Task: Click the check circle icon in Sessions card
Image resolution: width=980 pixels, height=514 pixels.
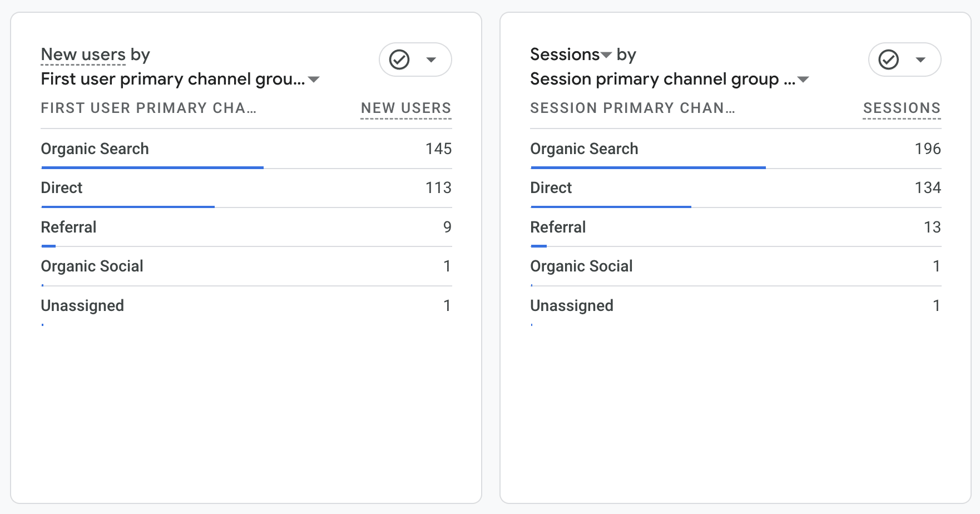Action: pos(888,60)
